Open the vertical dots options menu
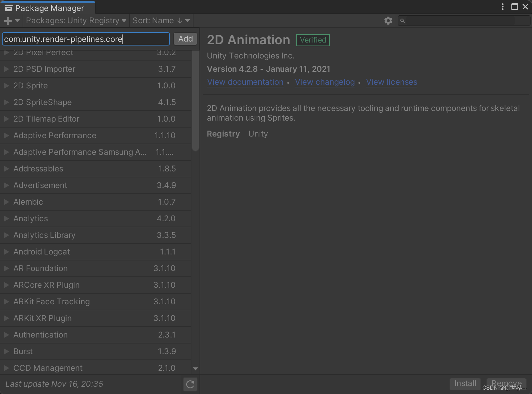Viewport: 532px width, 394px height. coord(502,7)
